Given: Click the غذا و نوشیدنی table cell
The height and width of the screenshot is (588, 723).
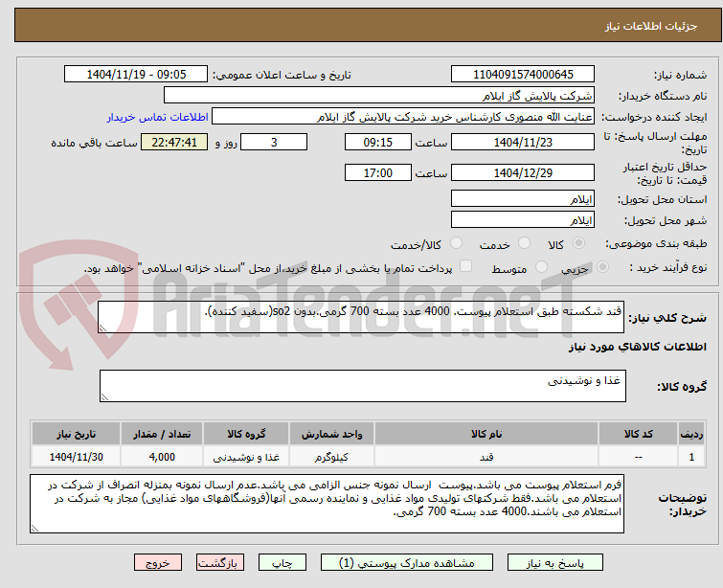Looking at the screenshot, I should pyautogui.click(x=246, y=457).
